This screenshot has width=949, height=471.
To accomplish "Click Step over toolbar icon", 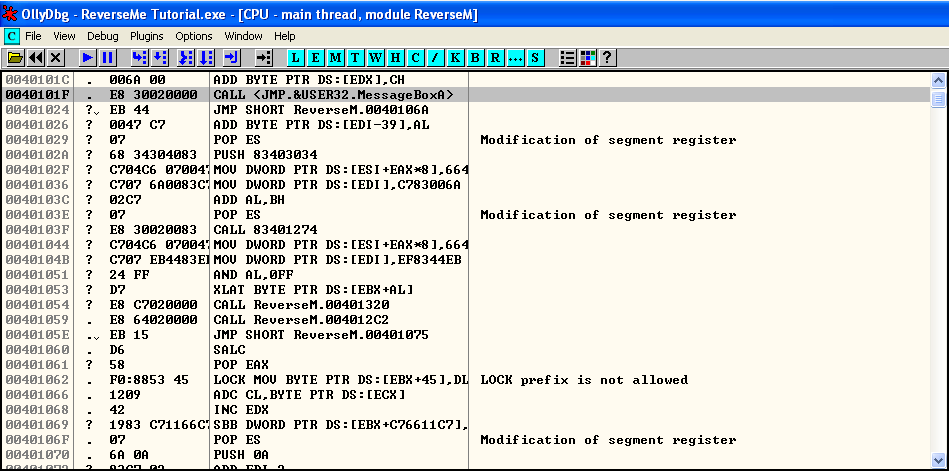I will [x=160, y=58].
